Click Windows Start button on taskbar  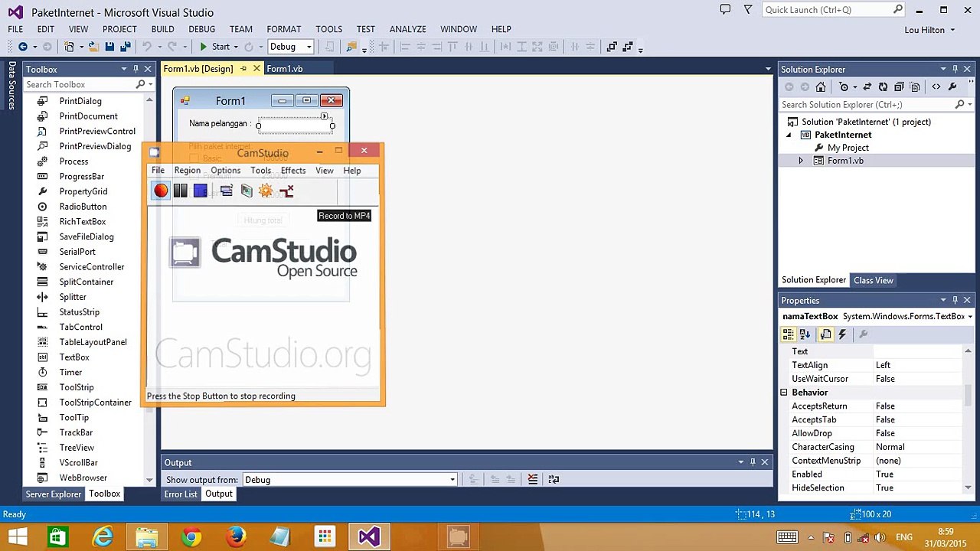click(17, 536)
